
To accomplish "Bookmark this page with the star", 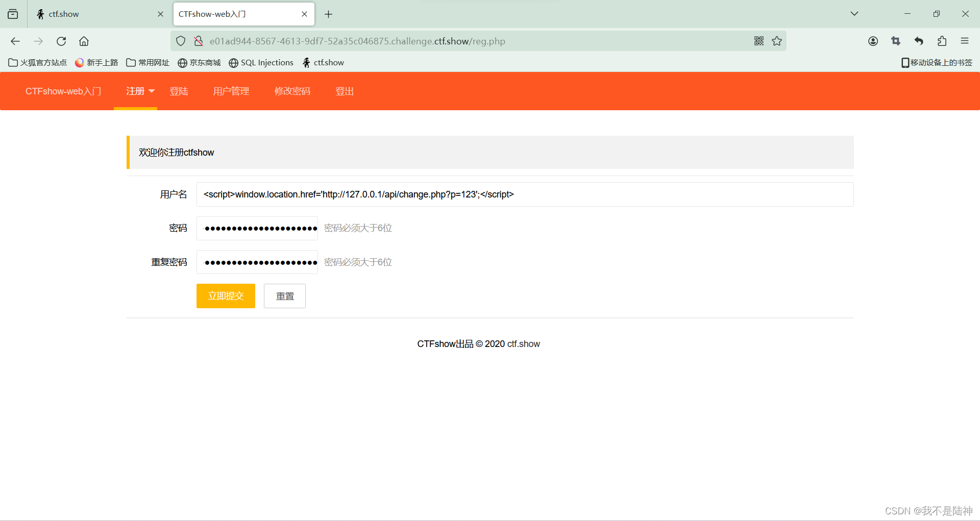I will coord(777,41).
